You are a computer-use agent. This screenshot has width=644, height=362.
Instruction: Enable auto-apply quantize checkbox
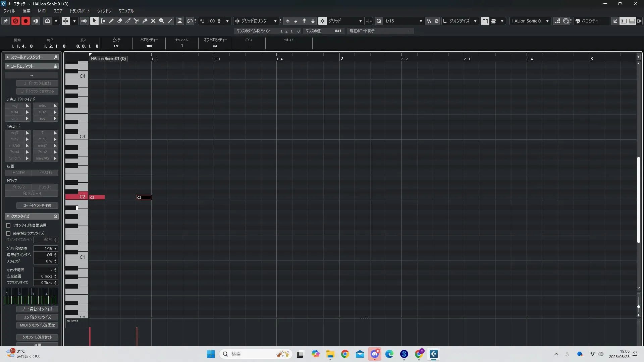coord(8,226)
